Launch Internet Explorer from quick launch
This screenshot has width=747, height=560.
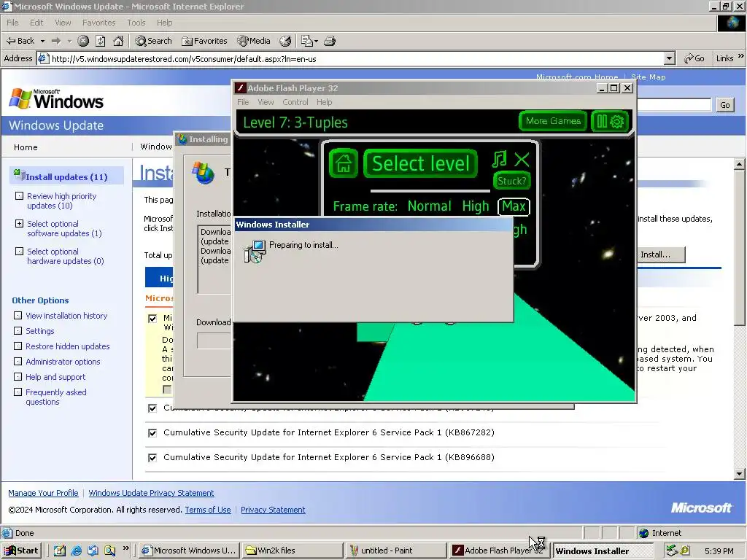click(x=76, y=551)
